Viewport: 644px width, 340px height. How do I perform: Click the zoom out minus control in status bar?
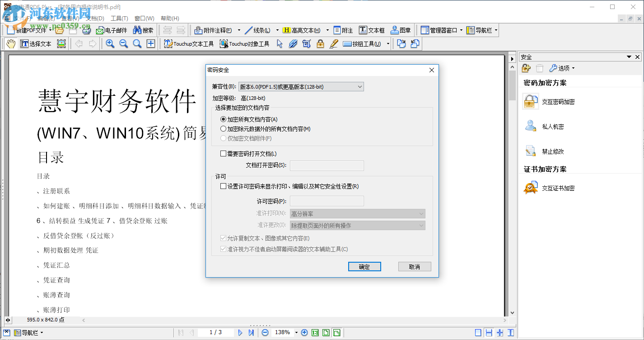265,332
